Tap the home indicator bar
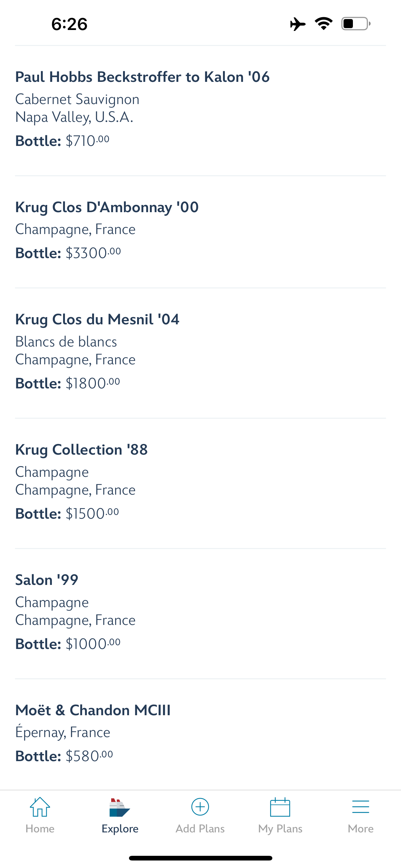401x868 pixels. [200, 858]
